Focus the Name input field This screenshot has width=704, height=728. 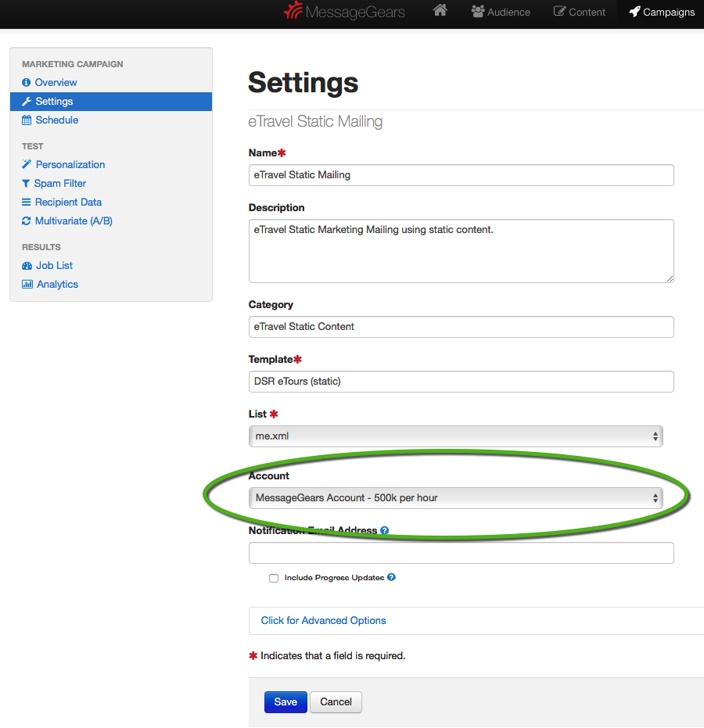(462, 175)
